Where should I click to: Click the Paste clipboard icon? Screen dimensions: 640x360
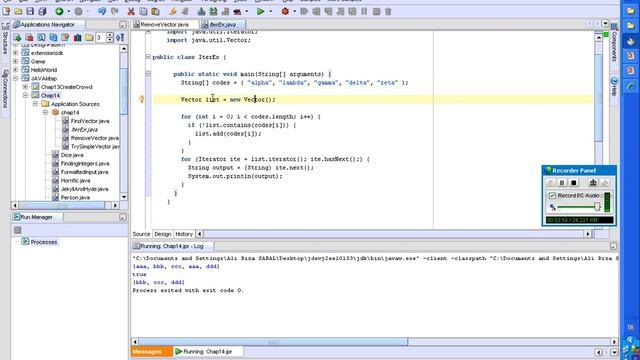(x=156, y=11)
